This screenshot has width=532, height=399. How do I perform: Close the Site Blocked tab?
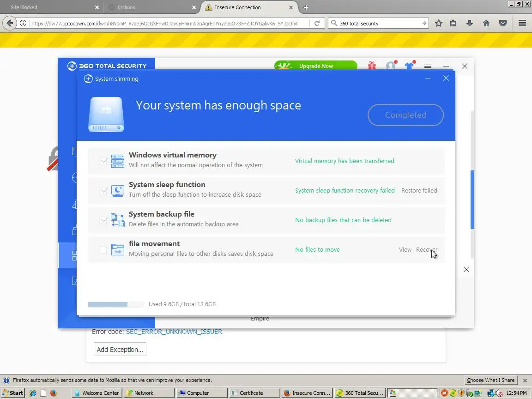[97, 7]
